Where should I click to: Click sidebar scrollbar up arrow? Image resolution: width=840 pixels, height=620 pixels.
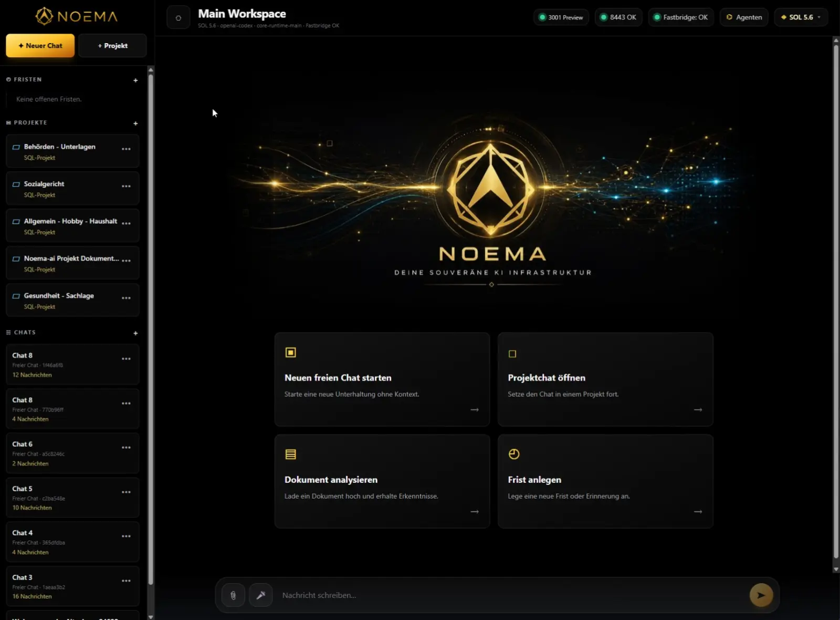[x=151, y=70]
